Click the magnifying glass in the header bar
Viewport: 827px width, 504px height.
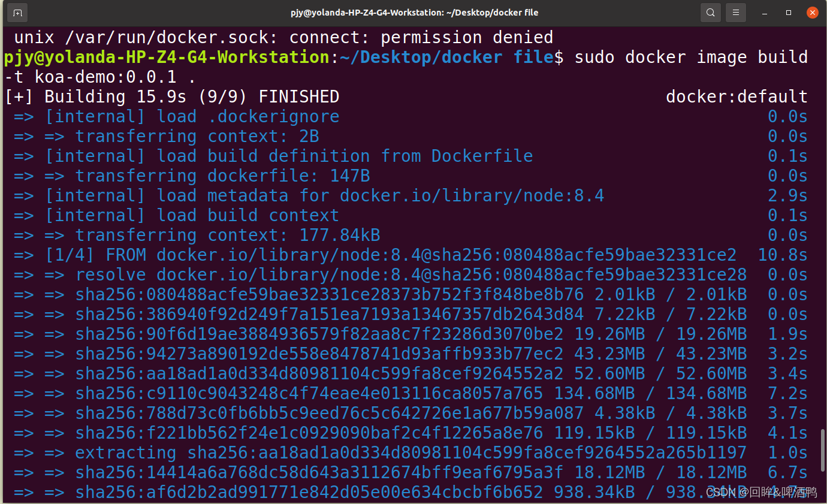click(711, 12)
